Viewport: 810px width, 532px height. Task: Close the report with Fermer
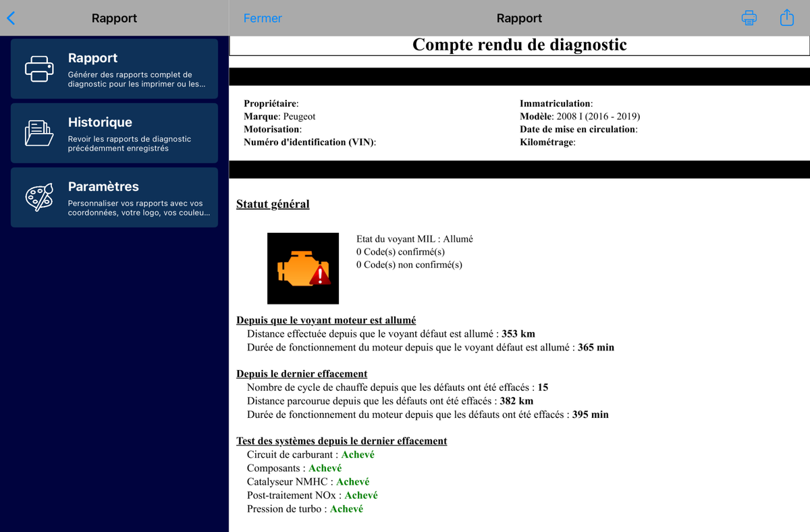(x=263, y=18)
